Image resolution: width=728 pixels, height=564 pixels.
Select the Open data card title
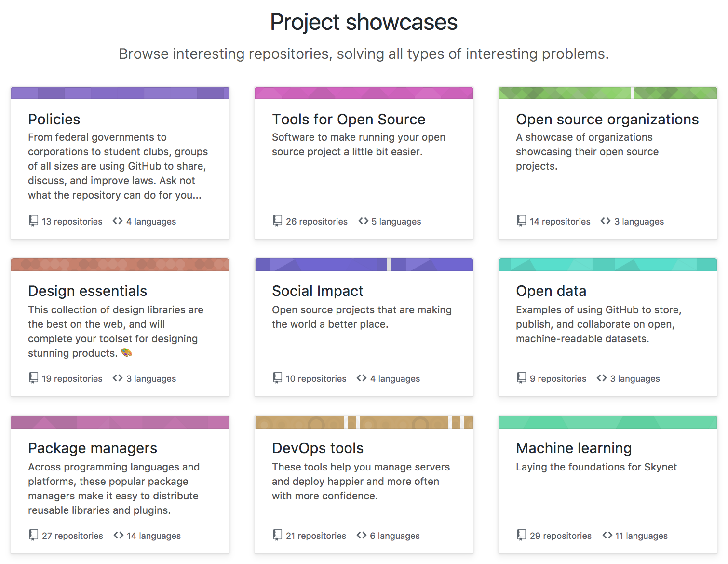coord(551,291)
